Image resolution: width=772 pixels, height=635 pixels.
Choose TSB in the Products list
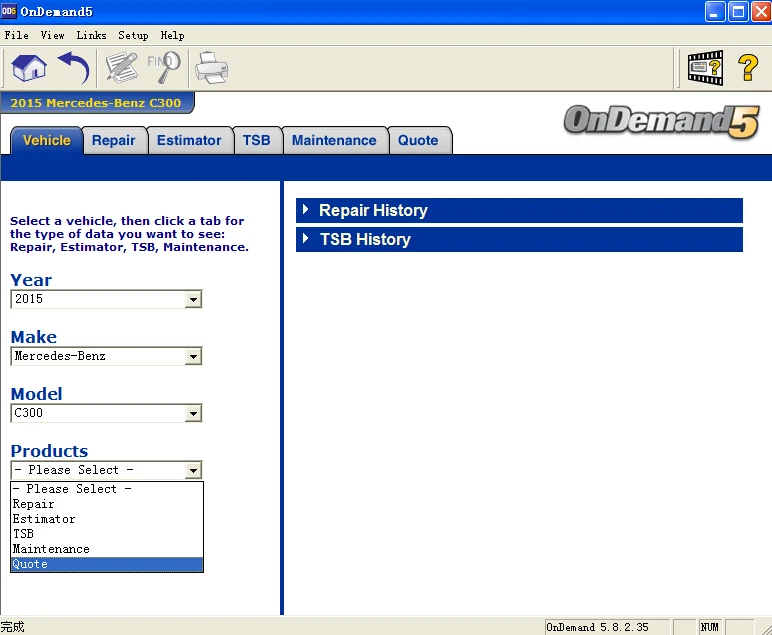(107, 534)
